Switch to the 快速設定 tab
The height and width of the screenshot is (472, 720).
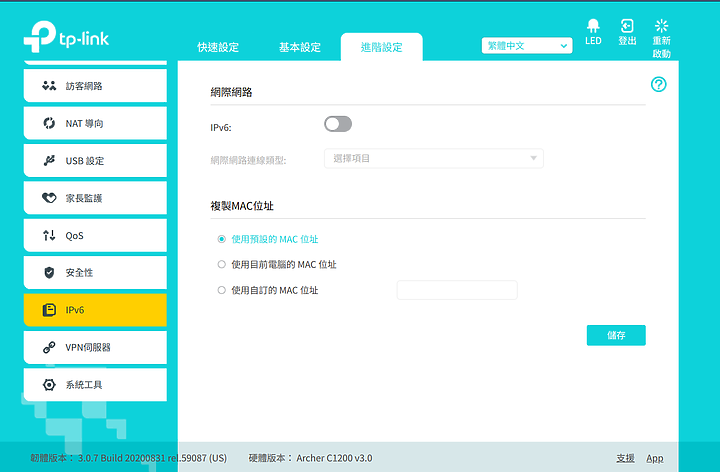[218, 47]
